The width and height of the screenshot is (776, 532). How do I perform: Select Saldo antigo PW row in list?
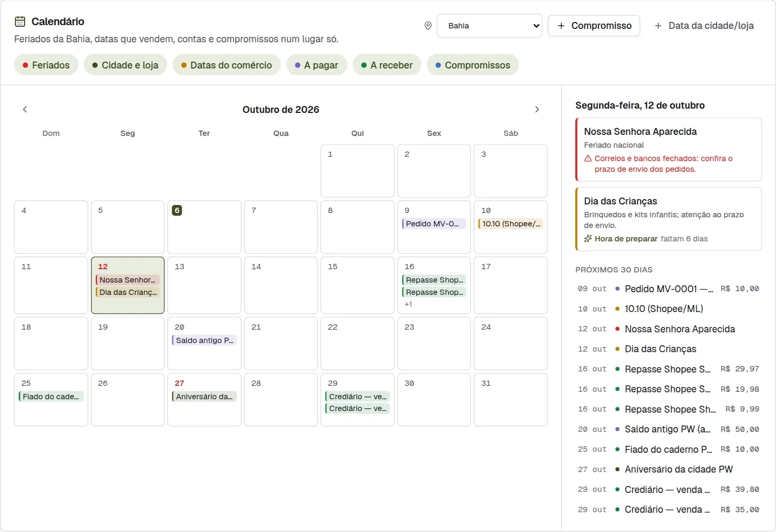(x=668, y=429)
